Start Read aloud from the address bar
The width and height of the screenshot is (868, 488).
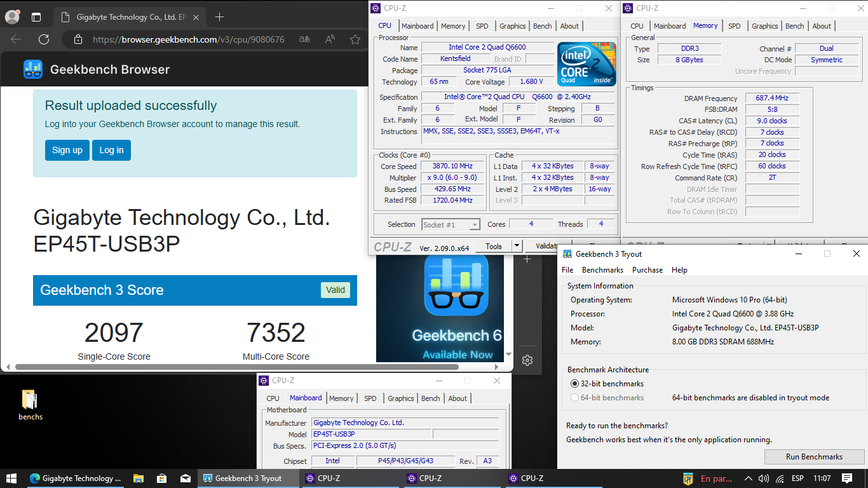click(330, 39)
